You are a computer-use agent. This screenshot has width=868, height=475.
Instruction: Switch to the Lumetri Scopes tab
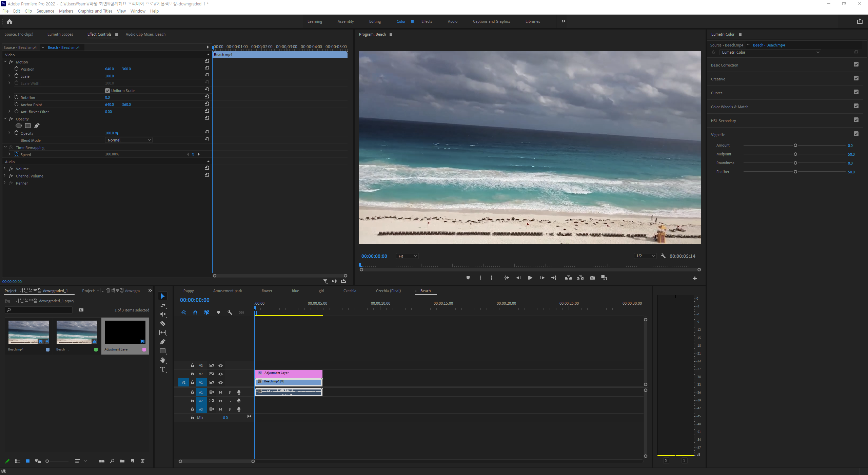[60, 34]
